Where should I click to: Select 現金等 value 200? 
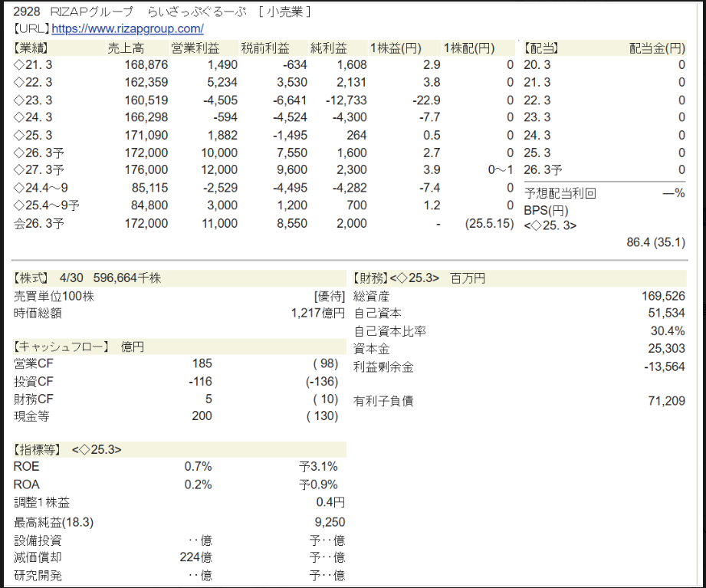202,416
